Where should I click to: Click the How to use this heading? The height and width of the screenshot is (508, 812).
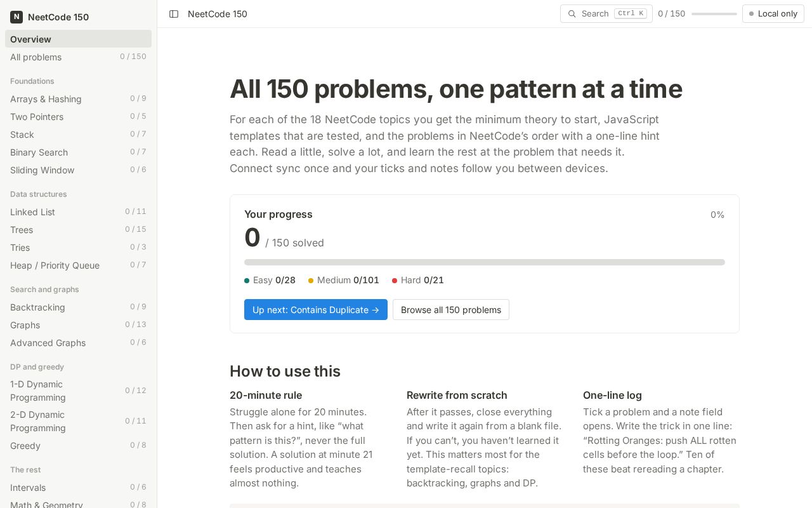pos(285,371)
